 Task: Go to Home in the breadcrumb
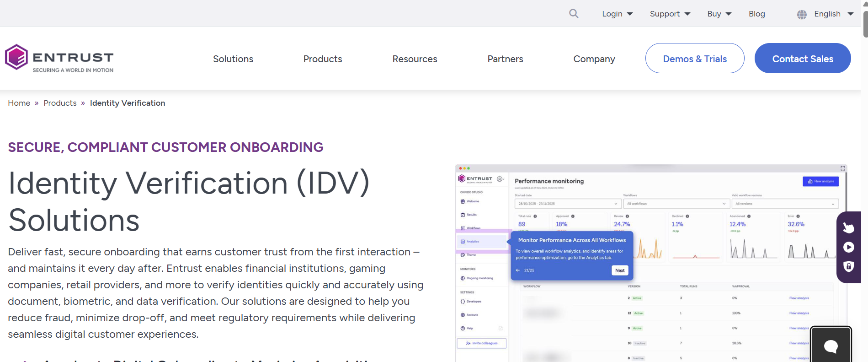[x=19, y=103]
